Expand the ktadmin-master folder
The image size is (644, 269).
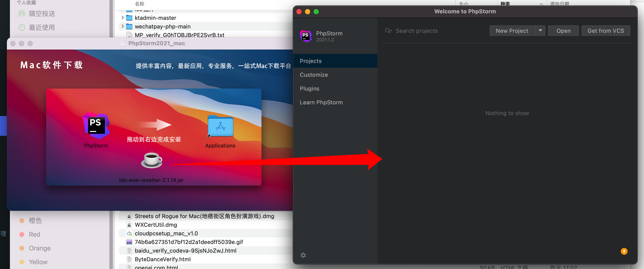pyautogui.click(x=122, y=17)
